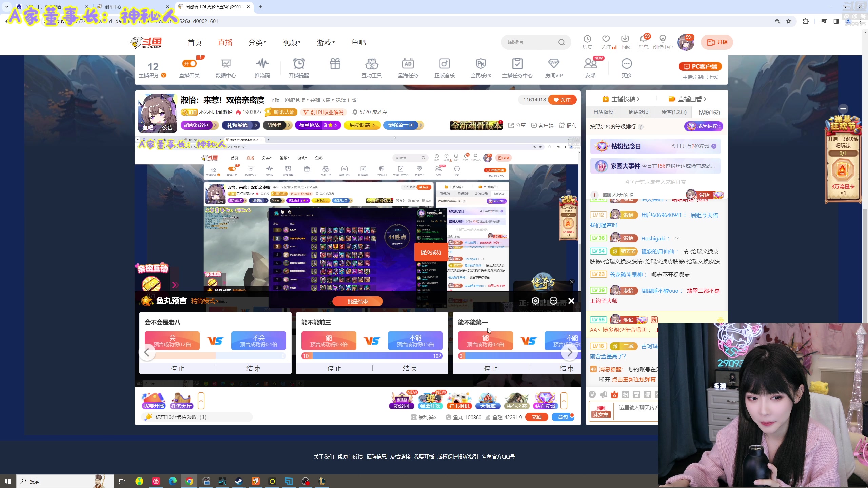868x488 pixels.
Task: Click the 福利 gift link
Action: [568, 125]
